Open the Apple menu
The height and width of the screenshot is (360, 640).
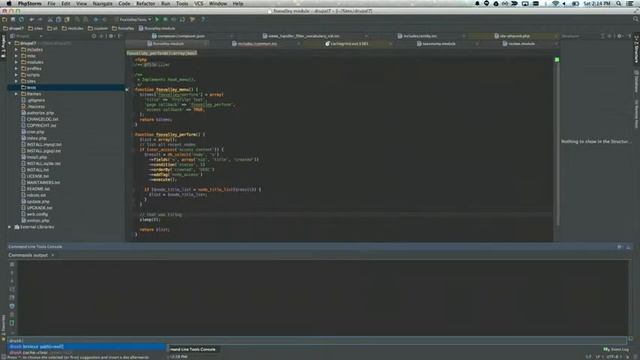click(x=9, y=4)
